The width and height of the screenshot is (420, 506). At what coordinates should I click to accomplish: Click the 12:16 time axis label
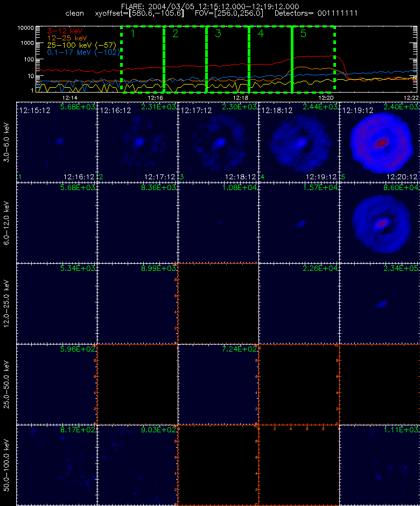155,98
